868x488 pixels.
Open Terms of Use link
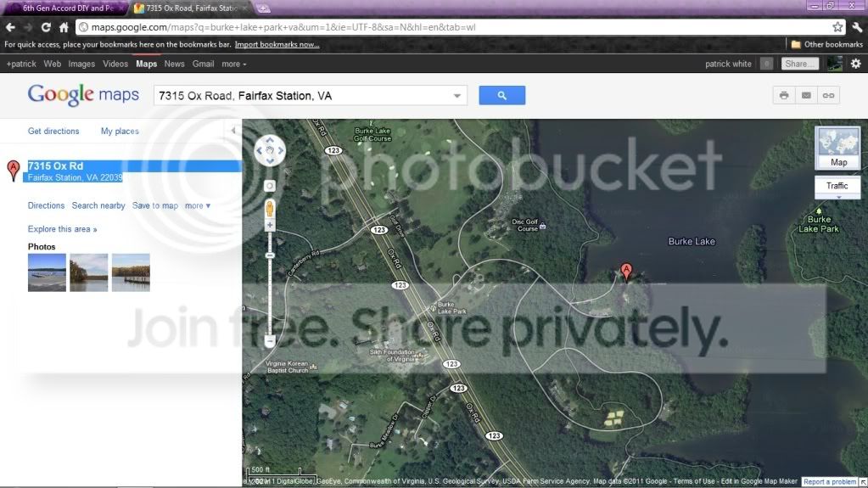pyautogui.click(x=696, y=481)
